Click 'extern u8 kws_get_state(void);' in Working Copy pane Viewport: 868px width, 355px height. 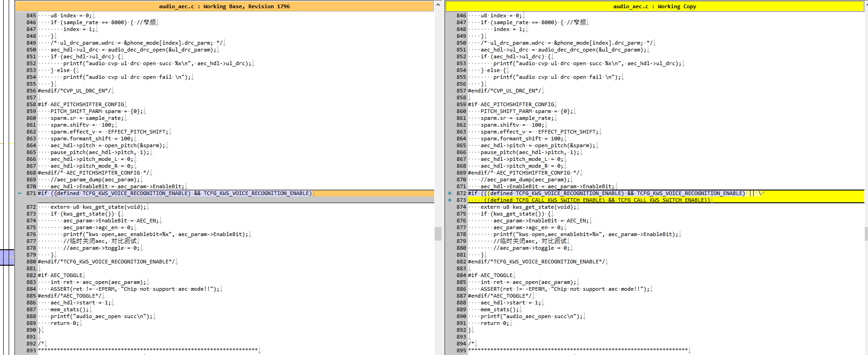[x=529, y=207]
